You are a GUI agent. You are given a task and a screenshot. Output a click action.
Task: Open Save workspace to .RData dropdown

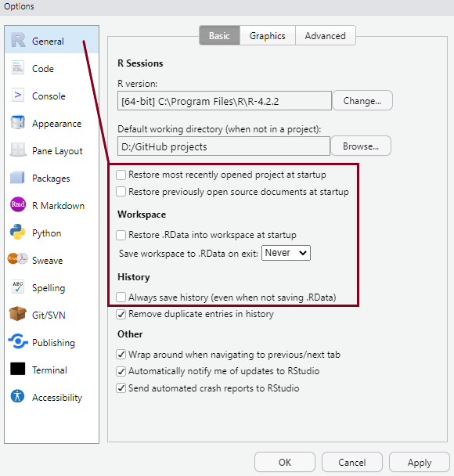point(286,253)
